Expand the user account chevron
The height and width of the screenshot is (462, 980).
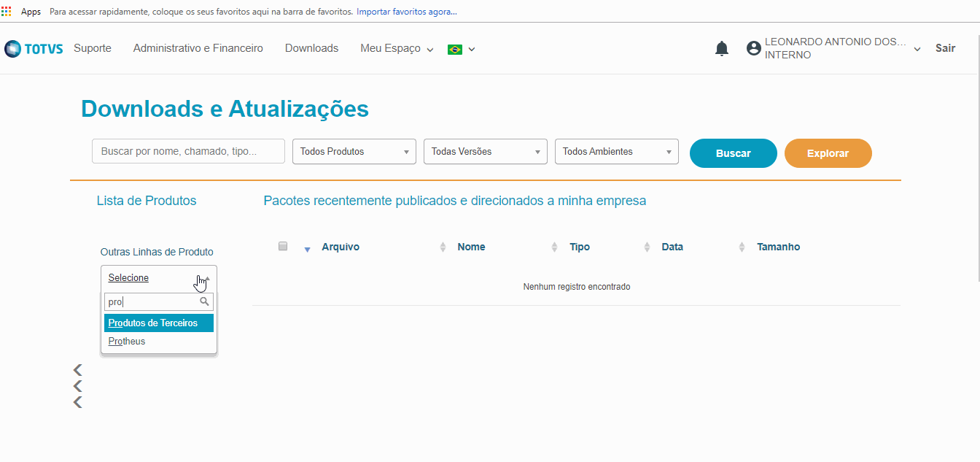[x=917, y=50]
